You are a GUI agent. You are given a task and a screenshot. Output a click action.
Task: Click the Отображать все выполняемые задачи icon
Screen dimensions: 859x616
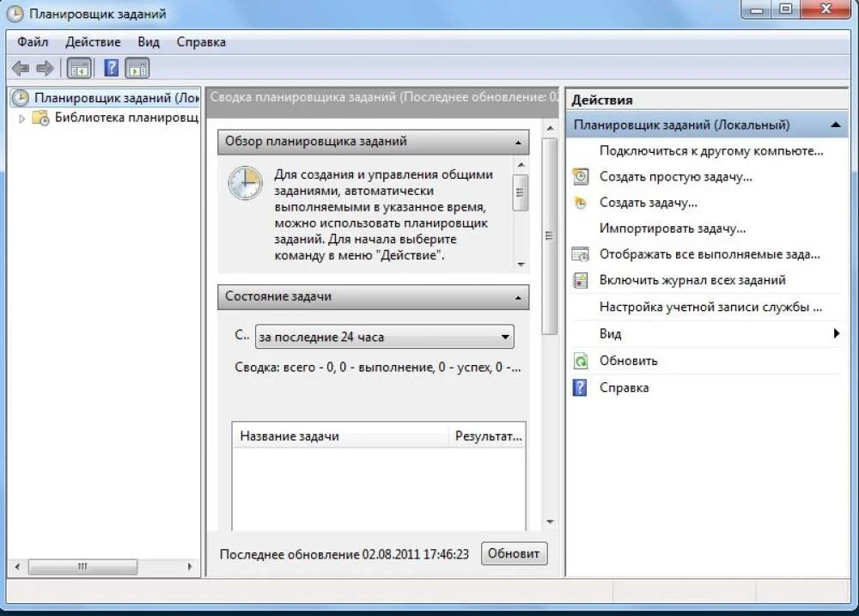(x=580, y=254)
